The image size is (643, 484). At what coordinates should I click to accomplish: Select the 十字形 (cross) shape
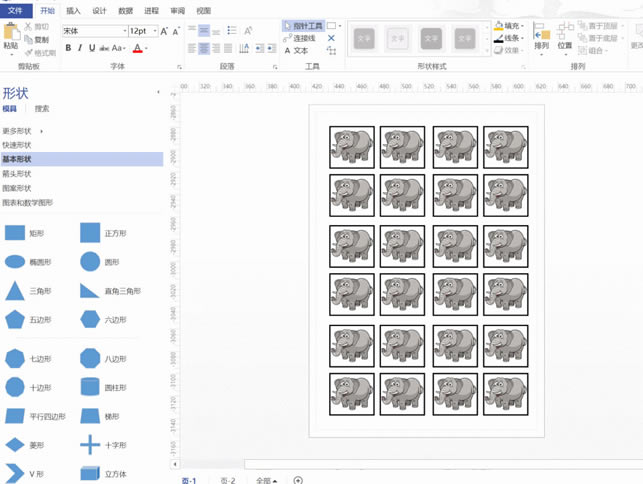point(90,445)
